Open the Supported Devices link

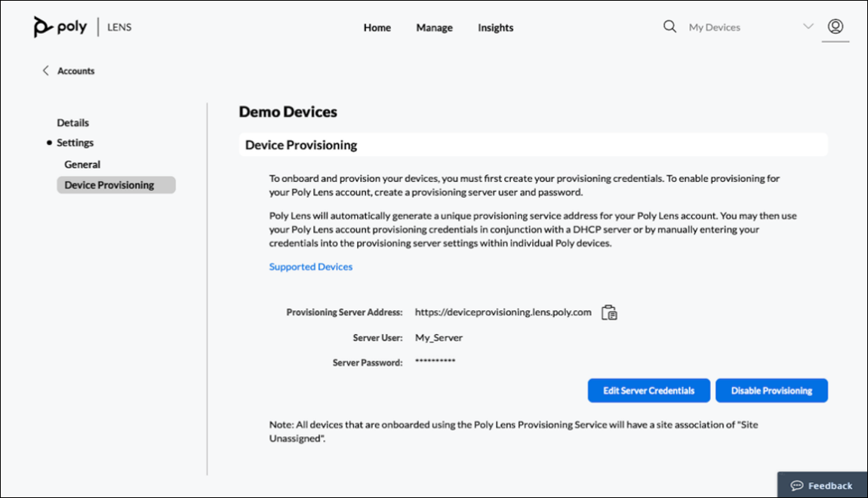point(310,266)
